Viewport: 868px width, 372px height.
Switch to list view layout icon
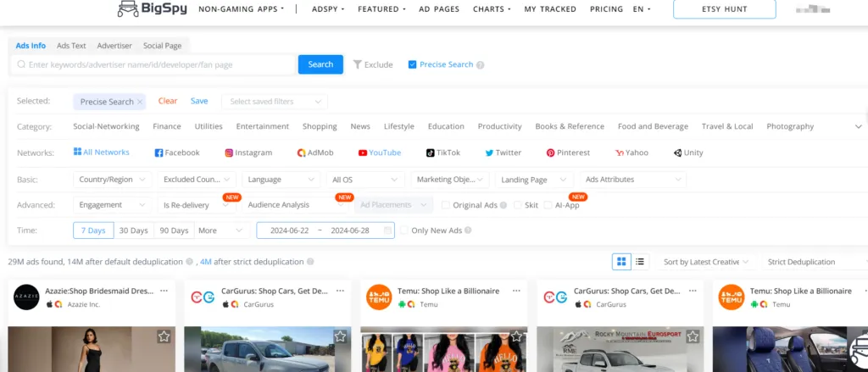point(640,262)
